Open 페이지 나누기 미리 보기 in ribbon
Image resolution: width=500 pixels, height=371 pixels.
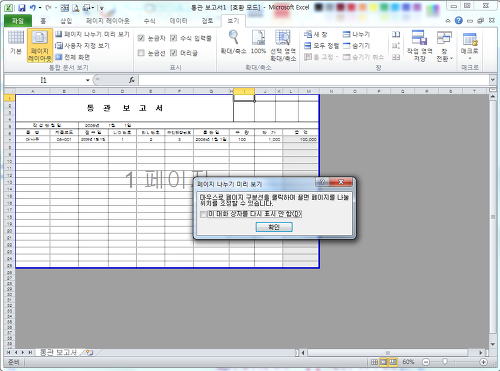(92, 34)
